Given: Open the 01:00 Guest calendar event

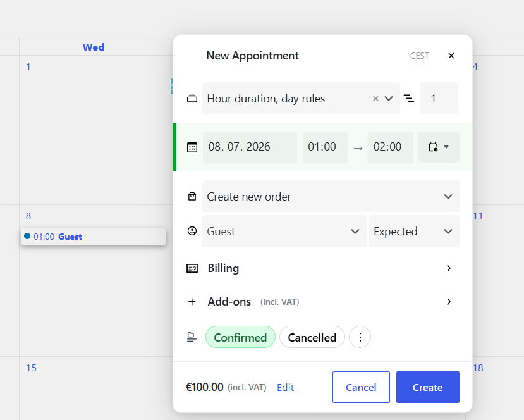Looking at the screenshot, I should pyautogui.click(x=94, y=237).
